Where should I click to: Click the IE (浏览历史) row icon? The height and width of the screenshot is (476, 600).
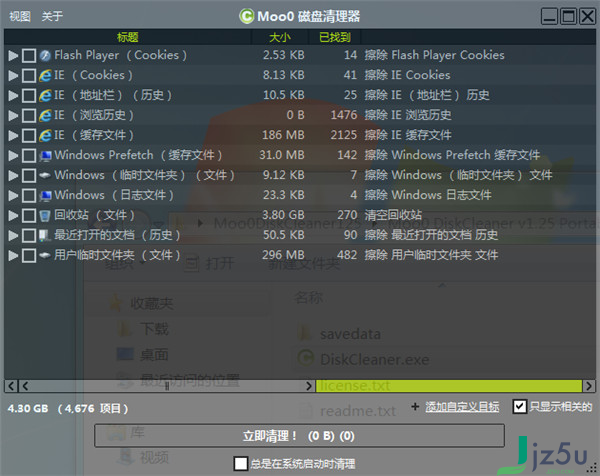[x=45, y=115]
